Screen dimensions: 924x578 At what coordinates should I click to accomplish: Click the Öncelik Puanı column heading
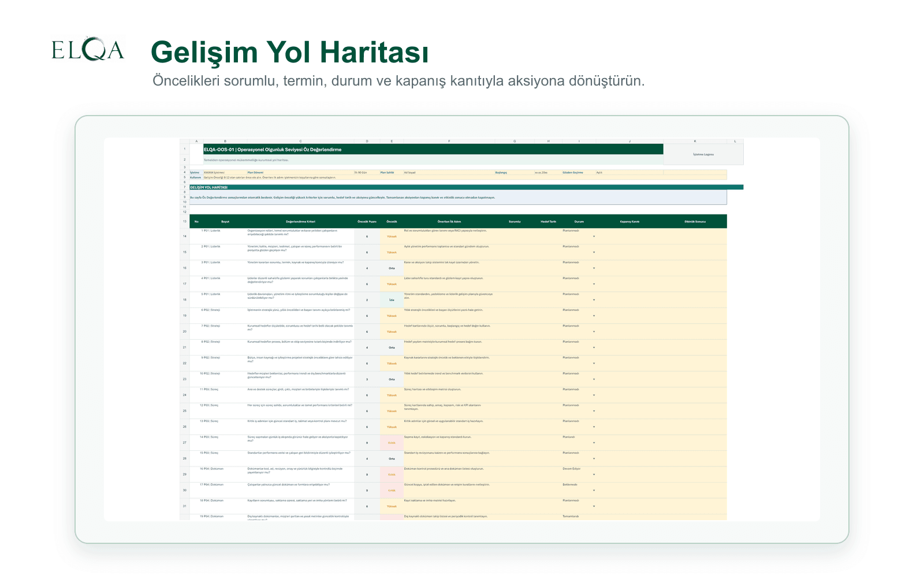(x=367, y=221)
